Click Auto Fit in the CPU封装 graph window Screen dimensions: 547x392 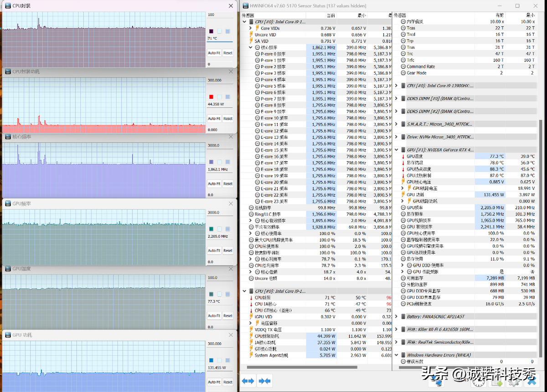(x=214, y=53)
